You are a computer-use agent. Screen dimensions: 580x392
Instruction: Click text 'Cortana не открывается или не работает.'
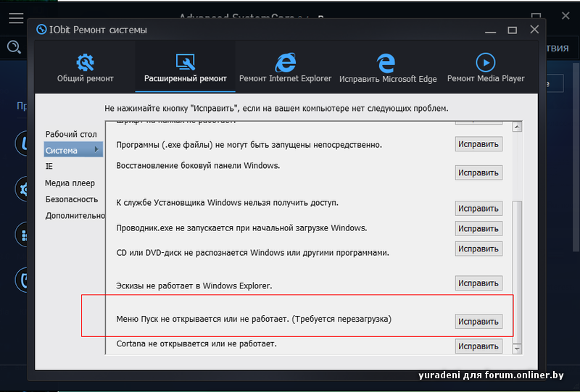point(196,344)
